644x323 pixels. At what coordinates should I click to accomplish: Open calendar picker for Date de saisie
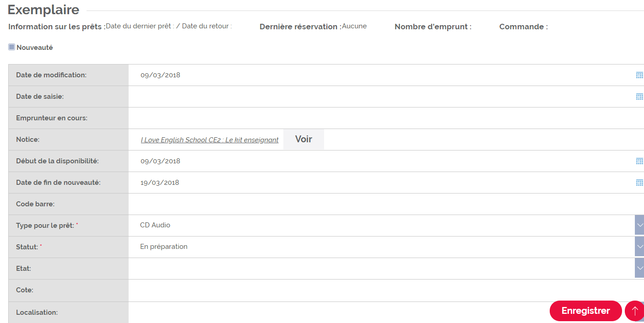point(639,97)
